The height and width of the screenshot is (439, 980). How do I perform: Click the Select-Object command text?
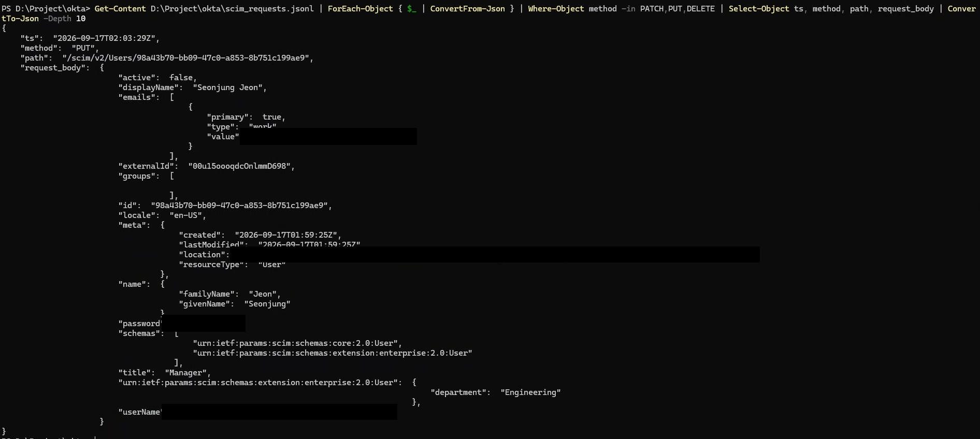click(x=759, y=9)
